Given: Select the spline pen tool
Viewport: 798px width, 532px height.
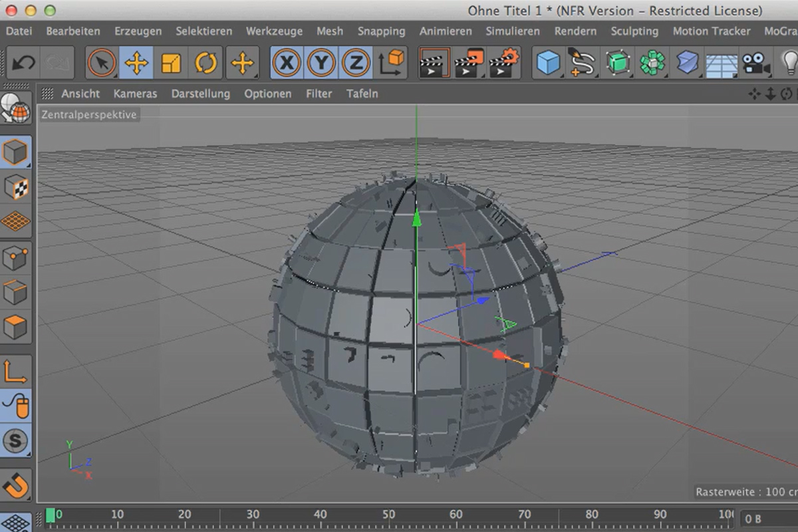Looking at the screenshot, I should [583, 63].
